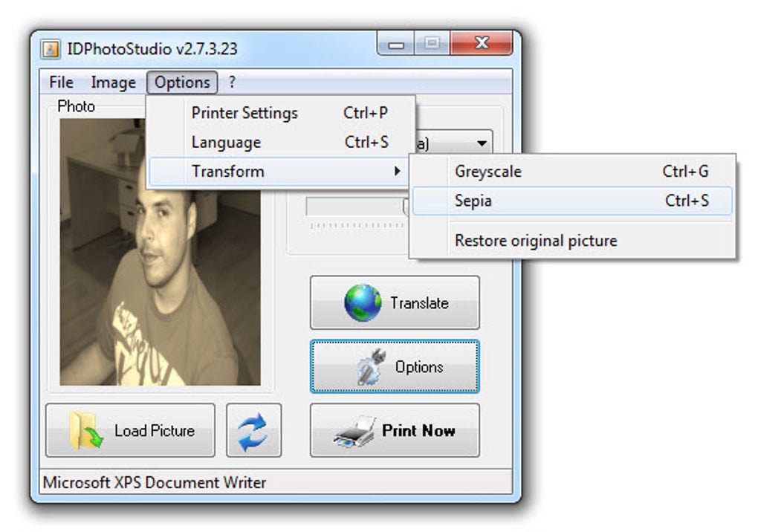Click the slider track under the menu
Screen dimensions: 758x532
coord(357,207)
